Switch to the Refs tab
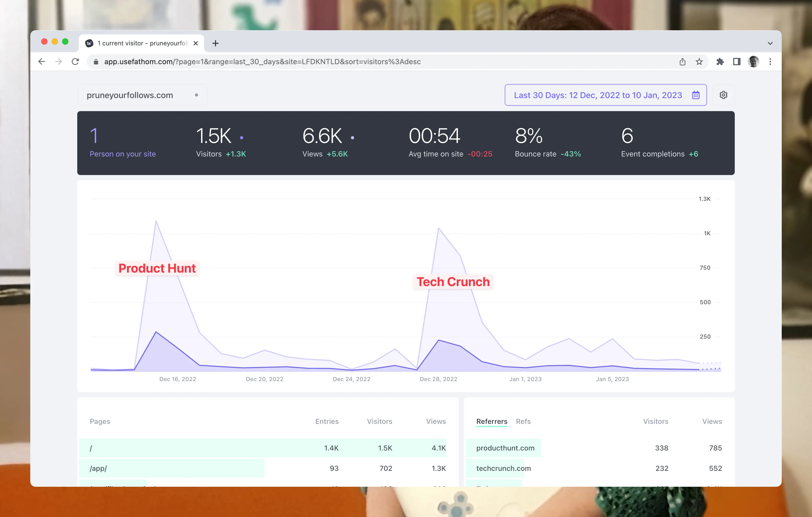Viewport: 812px width, 517px height. click(523, 421)
